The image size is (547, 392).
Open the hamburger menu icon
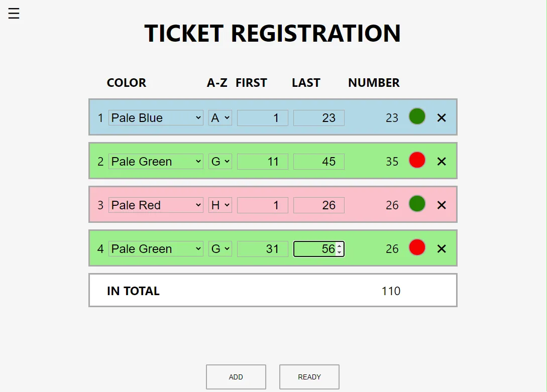point(14,13)
